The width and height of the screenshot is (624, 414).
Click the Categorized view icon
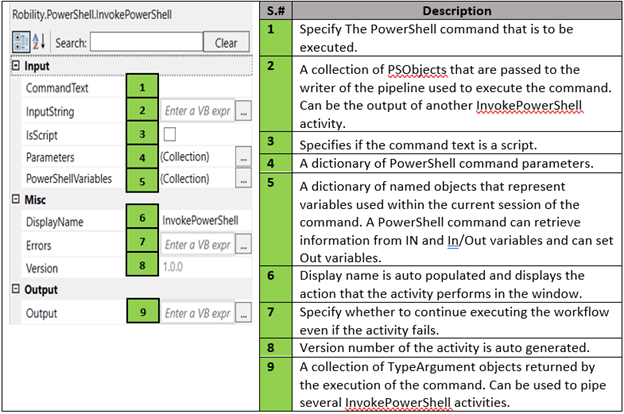19,43
